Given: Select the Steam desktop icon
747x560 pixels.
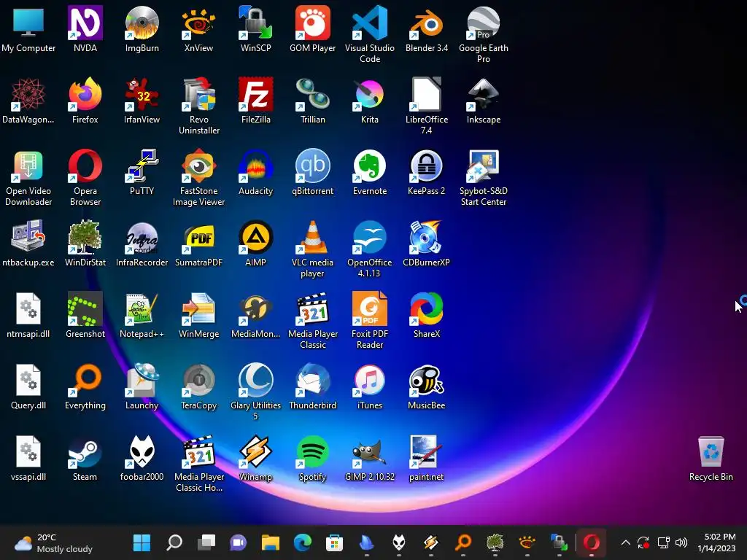Looking at the screenshot, I should pos(85,451).
